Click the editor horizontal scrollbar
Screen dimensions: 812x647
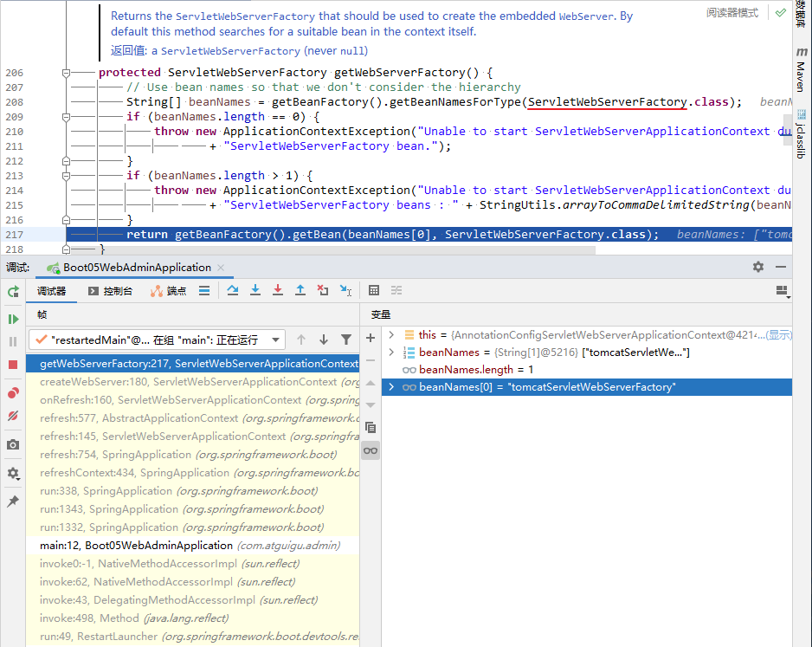(332, 250)
